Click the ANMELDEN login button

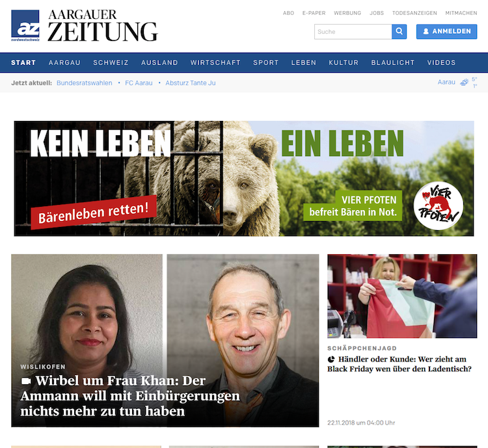(446, 31)
